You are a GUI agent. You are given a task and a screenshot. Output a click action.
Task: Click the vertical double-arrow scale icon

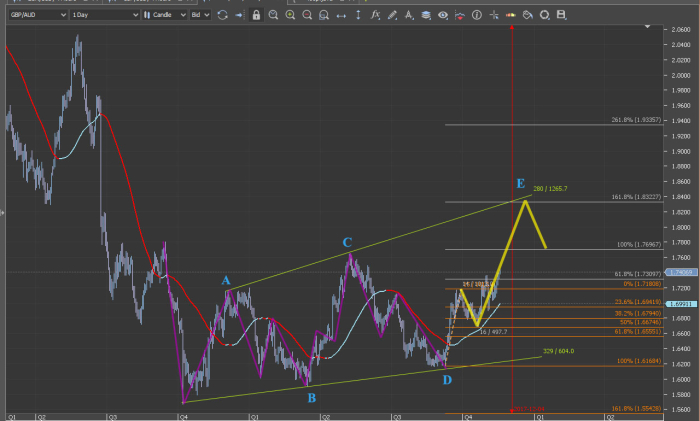(358, 15)
